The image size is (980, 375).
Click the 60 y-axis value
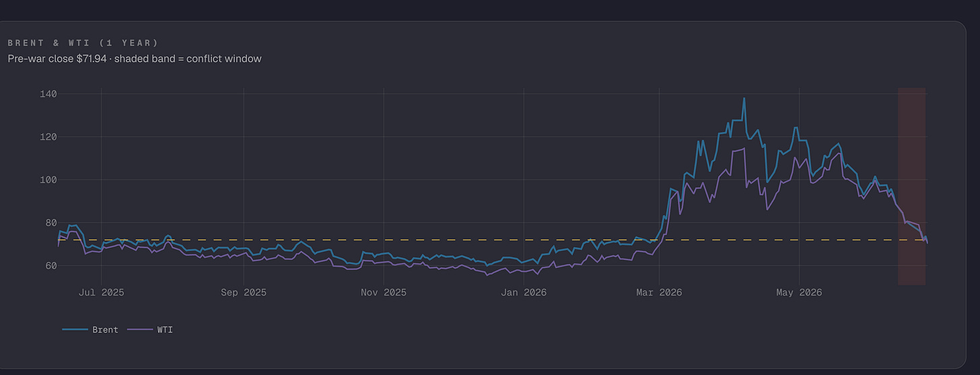(x=50, y=266)
